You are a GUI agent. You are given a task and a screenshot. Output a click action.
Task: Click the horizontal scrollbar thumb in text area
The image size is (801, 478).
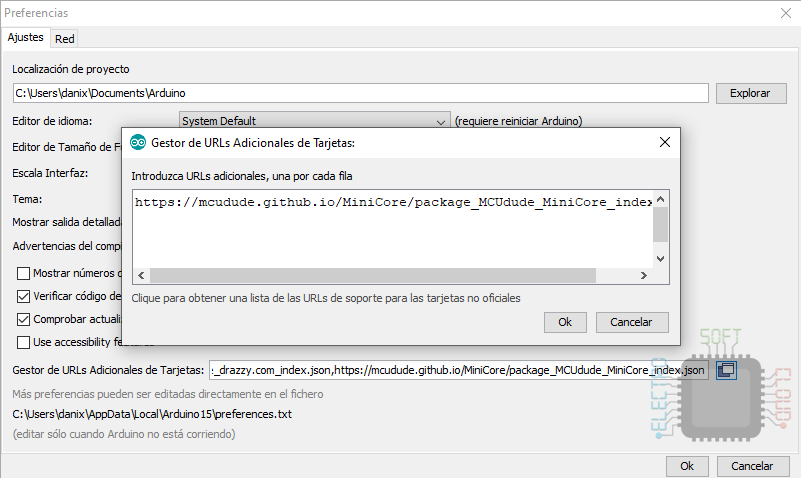tap(373, 276)
